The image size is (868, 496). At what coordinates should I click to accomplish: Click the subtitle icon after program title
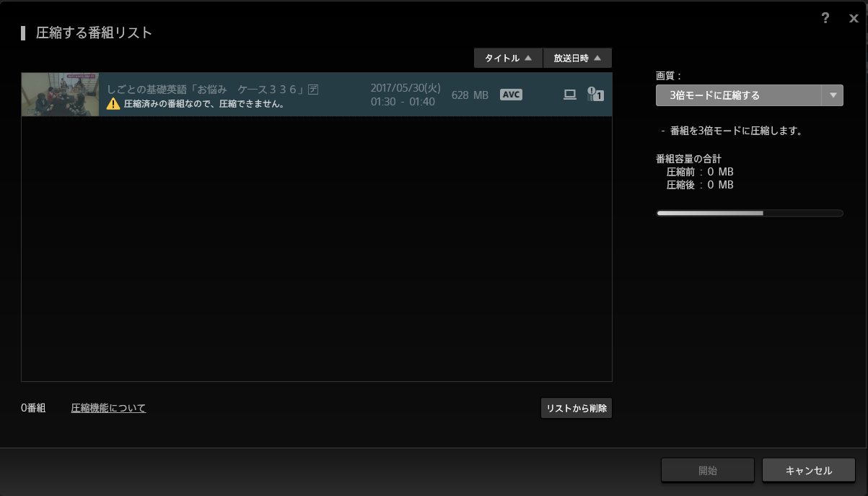tap(313, 89)
